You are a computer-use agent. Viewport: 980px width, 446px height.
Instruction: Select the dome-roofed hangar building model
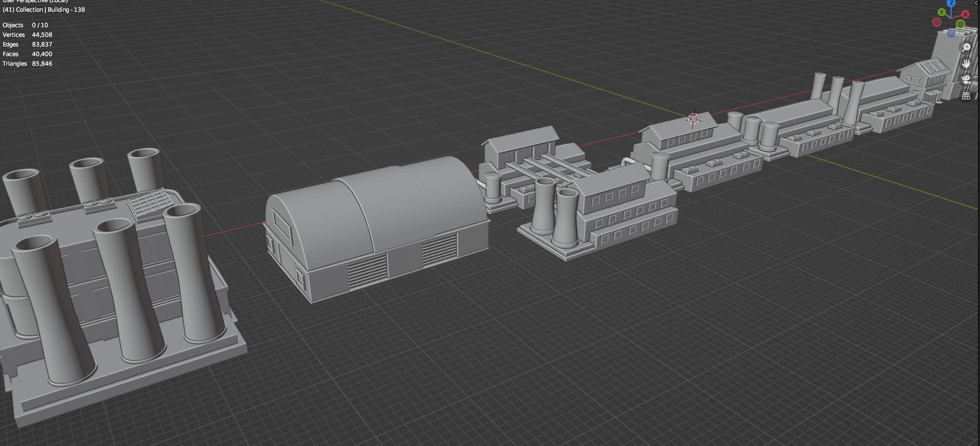pos(377,229)
